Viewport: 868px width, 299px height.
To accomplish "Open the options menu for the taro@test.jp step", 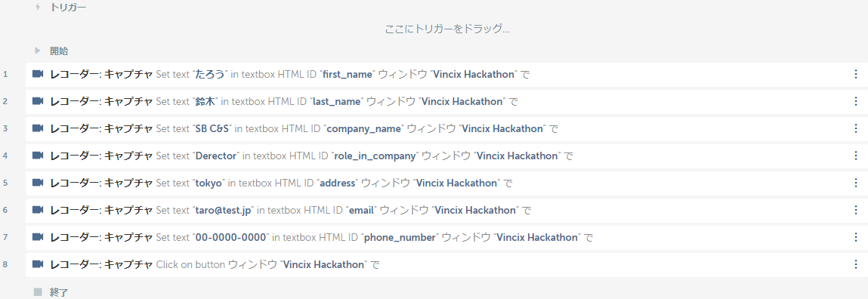I will 856,210.
